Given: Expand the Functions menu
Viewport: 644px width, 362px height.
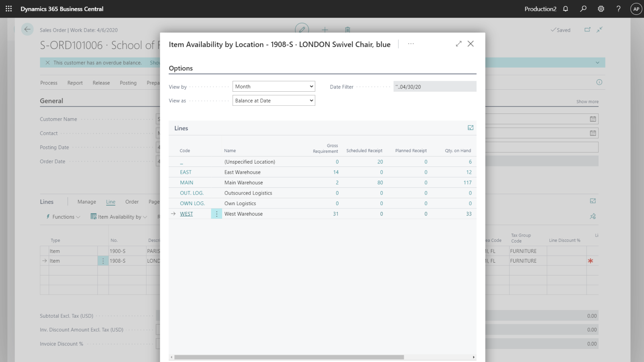Looking at the screenshot, I should click(64, 217).
